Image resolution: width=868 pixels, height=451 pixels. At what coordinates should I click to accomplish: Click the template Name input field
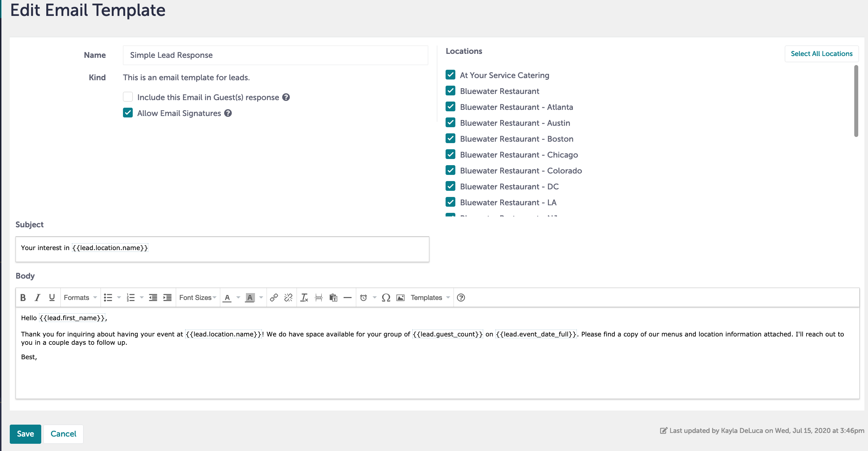(x=276, y=55)
